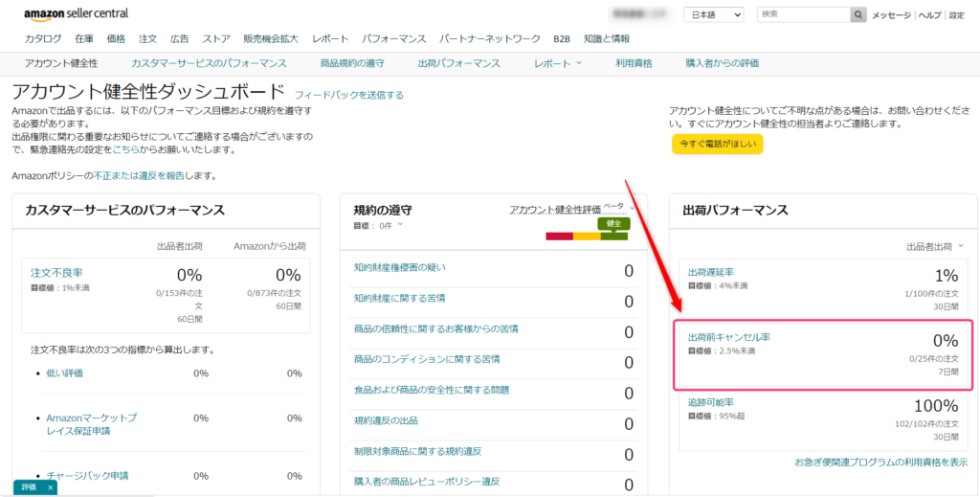This screenshot has width=980, height=497.
Task: Click the green 健全 health badge
Action: point(613,223)
